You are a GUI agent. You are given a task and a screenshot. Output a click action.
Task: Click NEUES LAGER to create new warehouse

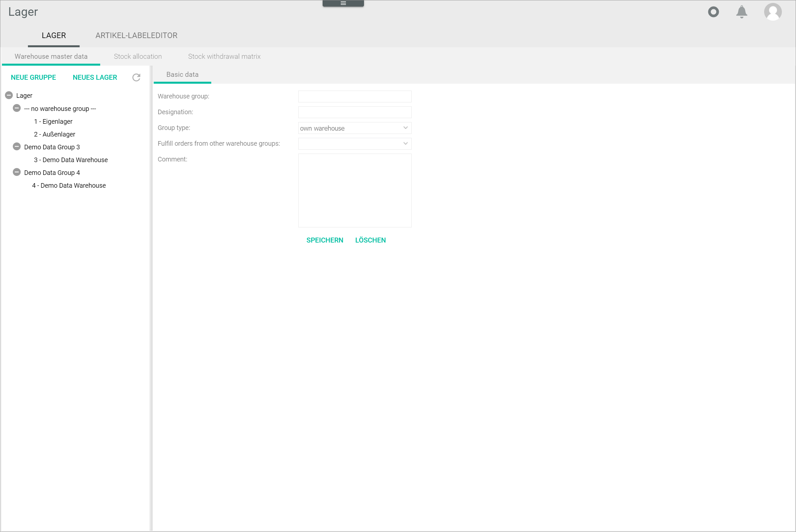pyautogui.click(x=95, y=77)
